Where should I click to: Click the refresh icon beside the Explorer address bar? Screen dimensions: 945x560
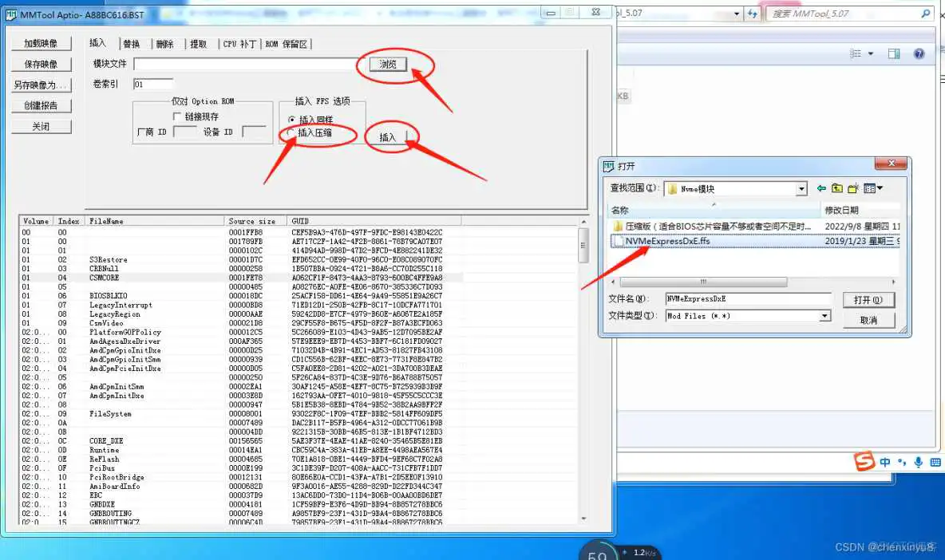click(x=753, y=14)
